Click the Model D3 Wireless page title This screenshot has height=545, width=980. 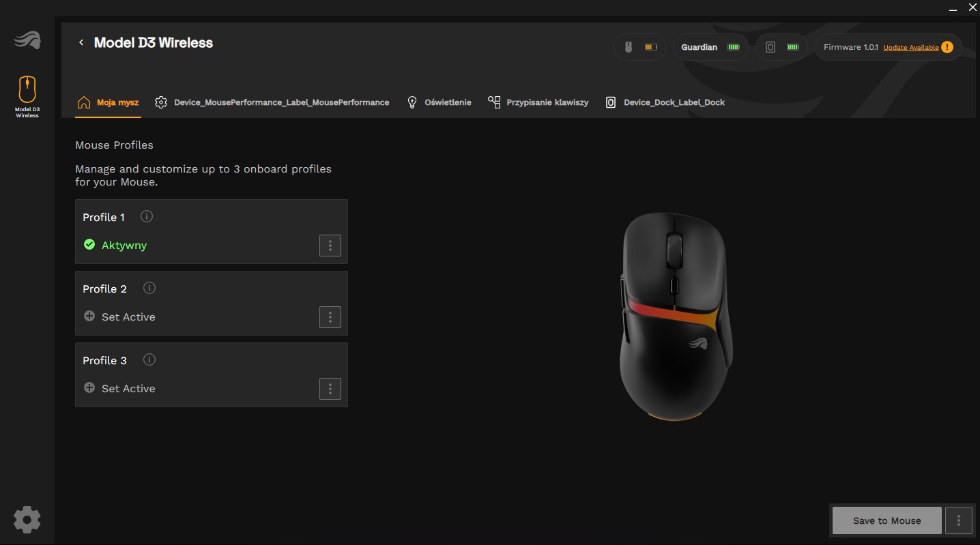154,42
